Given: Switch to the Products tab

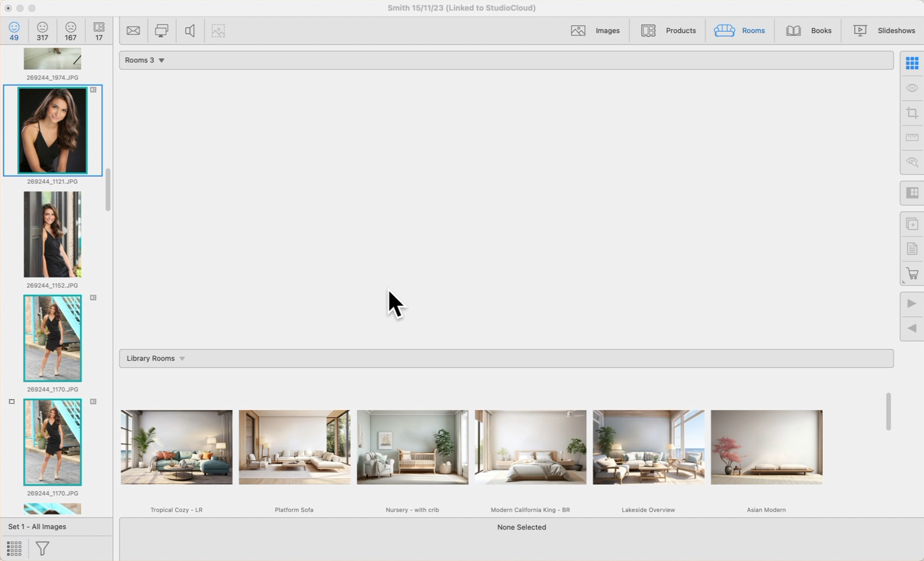Looking at the screenshot, I should [669, 31].
